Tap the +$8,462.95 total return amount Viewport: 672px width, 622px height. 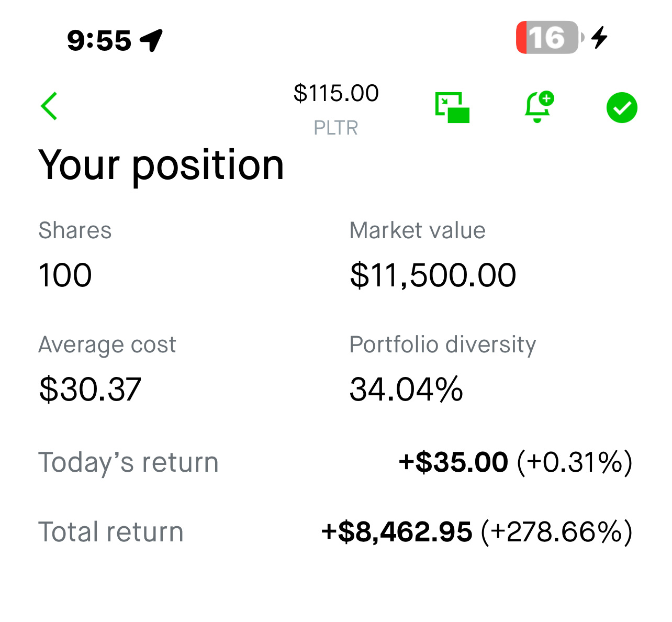[x=397, y=532]
